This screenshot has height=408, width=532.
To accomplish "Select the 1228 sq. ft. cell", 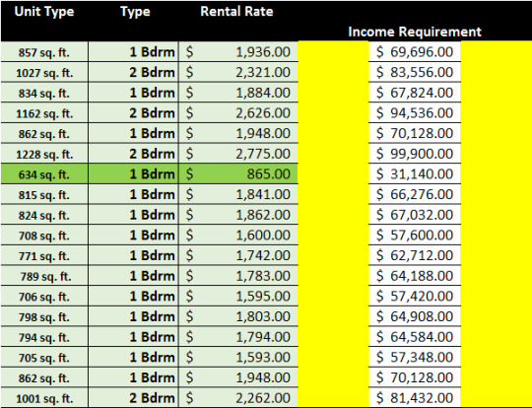I will [44, 154].
